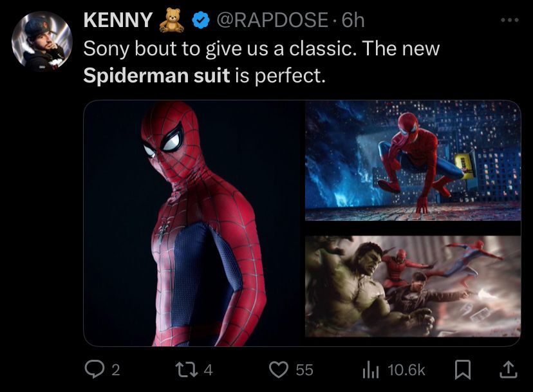View the crouching Spiderman city image

pyautogui.click(x=412, y=161)
